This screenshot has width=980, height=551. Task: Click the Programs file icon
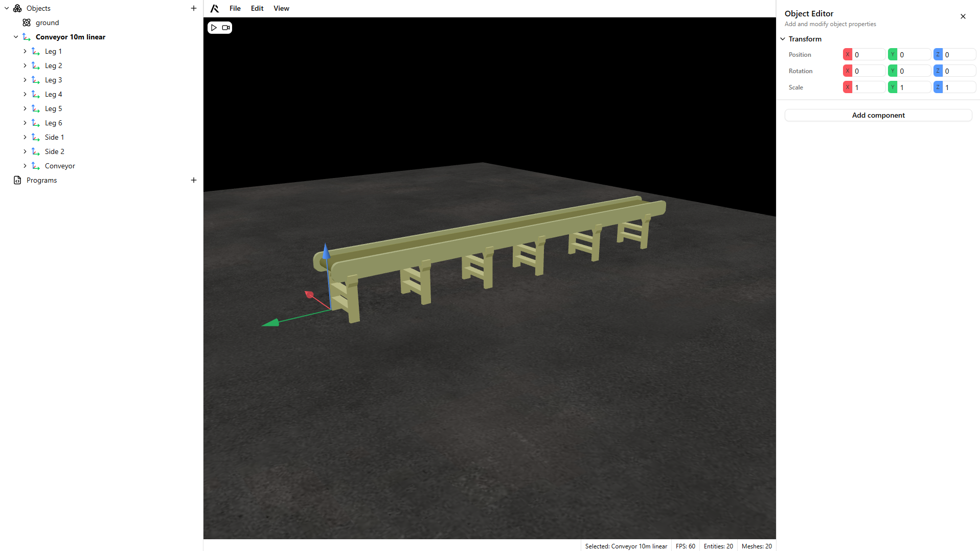[x=17, y=180]
